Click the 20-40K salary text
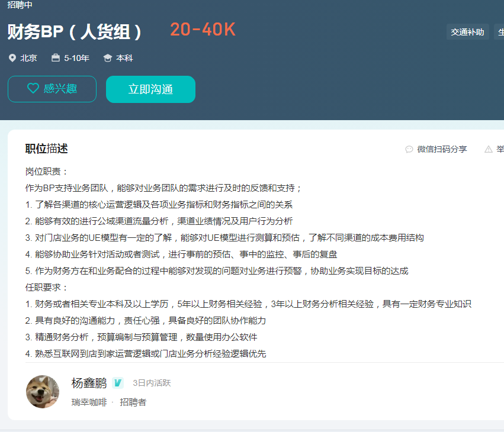This screenshot has width=504, height=432. click(x=203, y=30)
